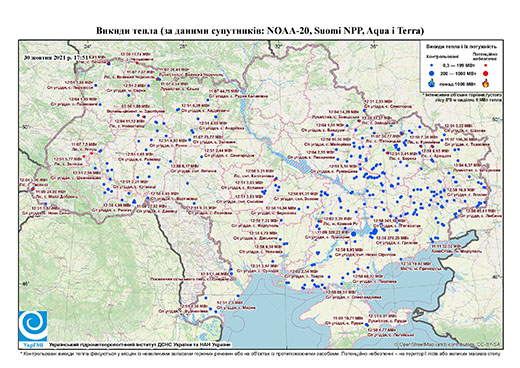The height and width of the screenshot is (368, 520).
Task: Click the 12:58 270,25 MW fire label
Action: click(392, 238)
